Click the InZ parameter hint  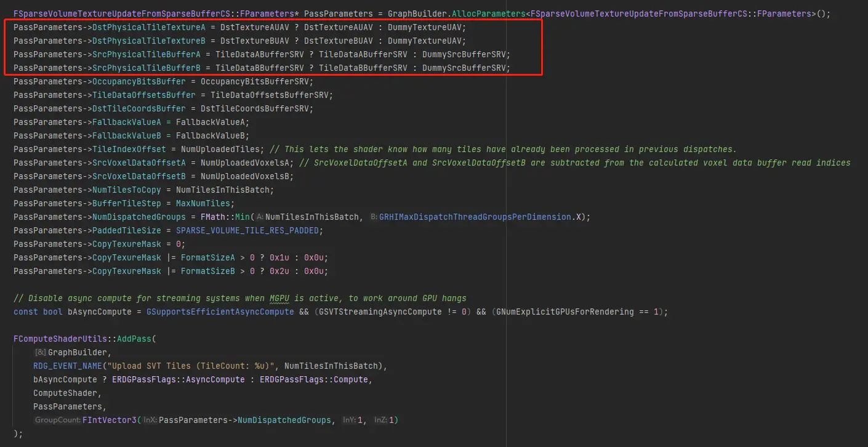point(381,420)
